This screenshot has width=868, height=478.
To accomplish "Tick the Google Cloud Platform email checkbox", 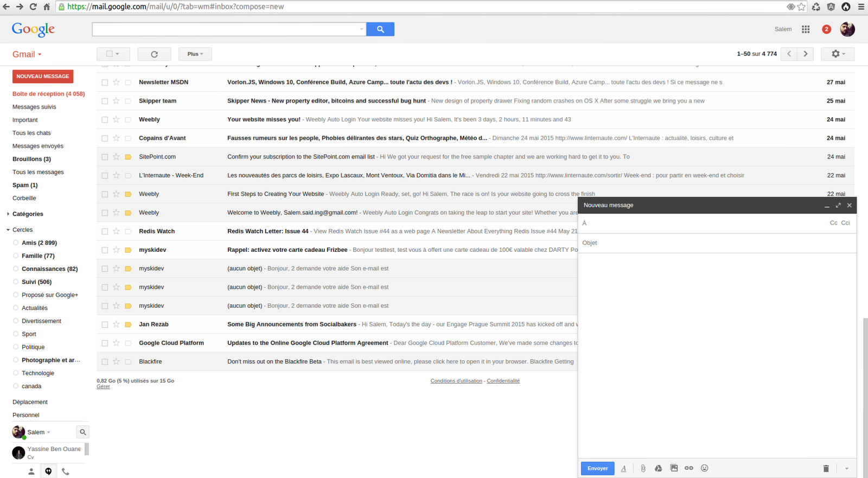I will 105,343.
